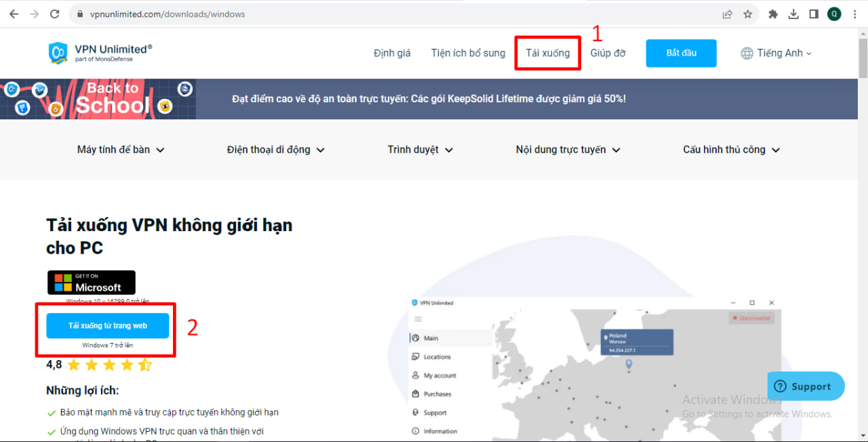Click the VPN Unlimited logo icon
The width and height of the screenshot is (868, 442).
(58, 53)
